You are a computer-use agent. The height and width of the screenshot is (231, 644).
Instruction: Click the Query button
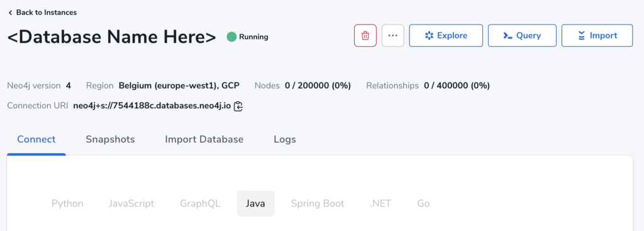pyautogui.click(x=522, y=35)
